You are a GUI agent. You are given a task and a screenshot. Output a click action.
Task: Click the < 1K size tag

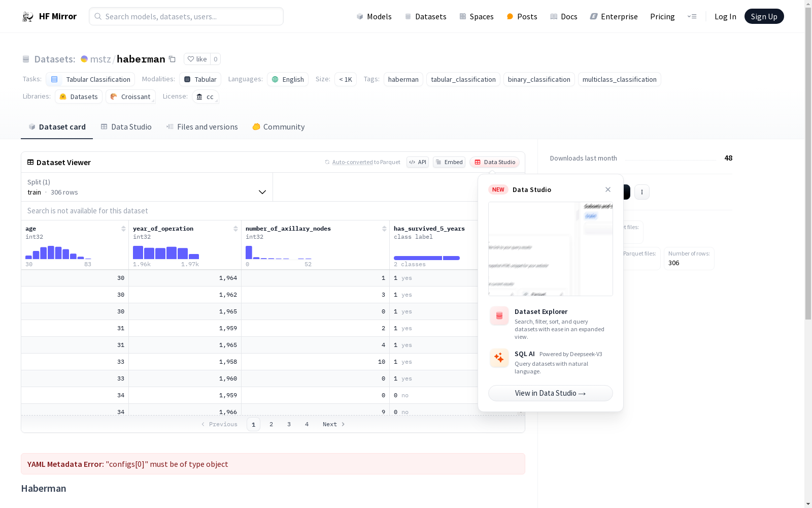346,79
